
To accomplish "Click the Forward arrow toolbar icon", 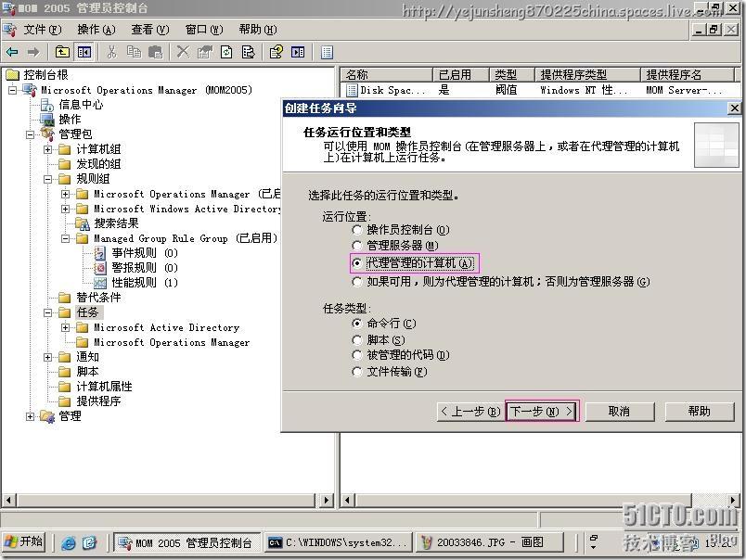I will 33,52.
